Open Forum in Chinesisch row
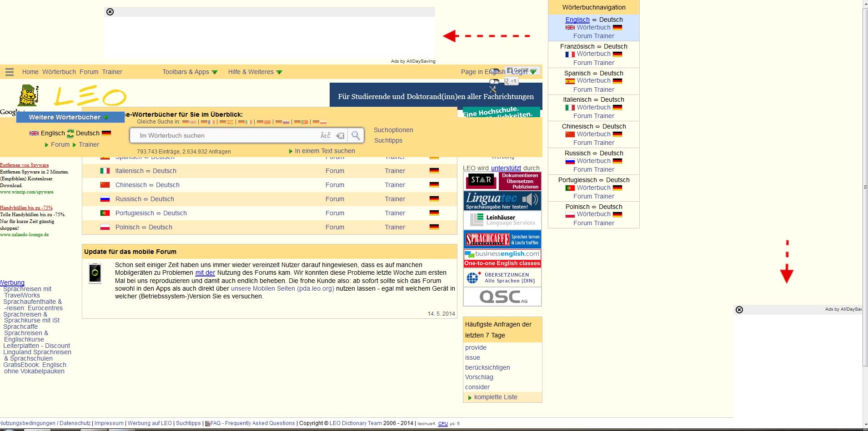 pos(335,185)
